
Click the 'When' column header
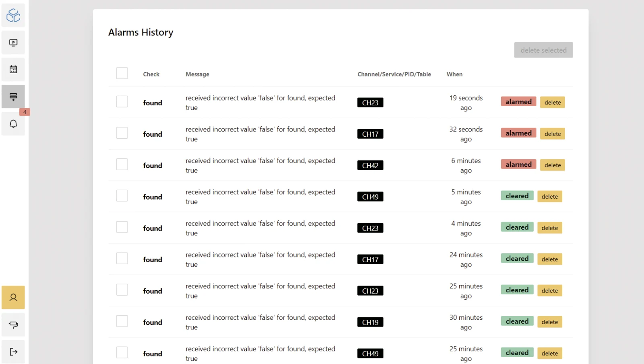tap(454, 74)
